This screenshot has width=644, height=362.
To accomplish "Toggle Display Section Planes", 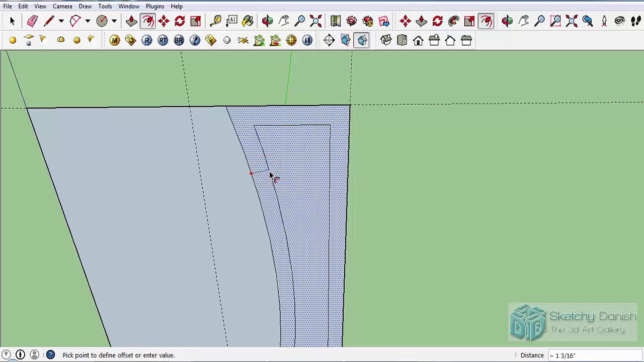I will [345, 40].
